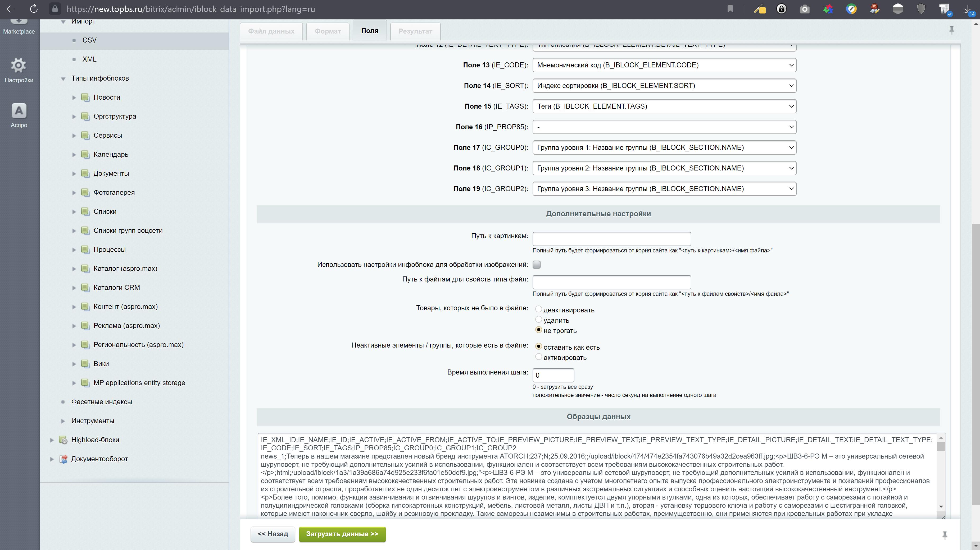This screenshot has height=550, width=980.
Task: Expand the Новости infoblock type
Action: (x=74, y=97)
